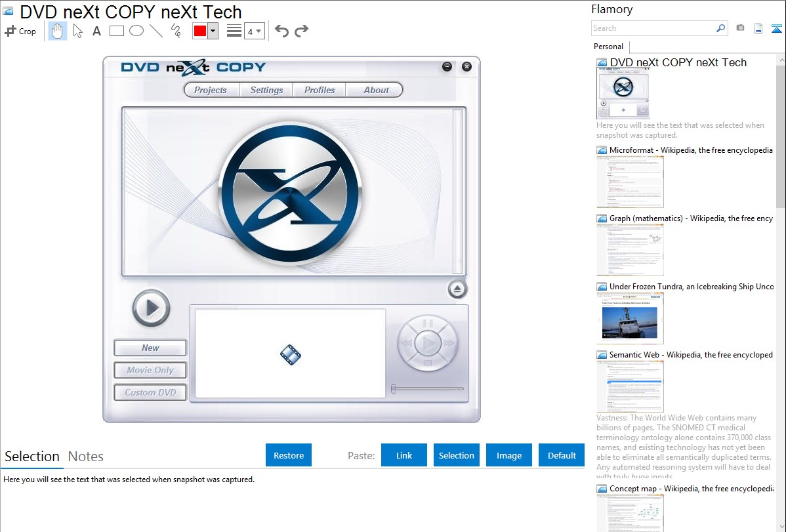Open the line width 4 dropdown

[x=254, y=31]
